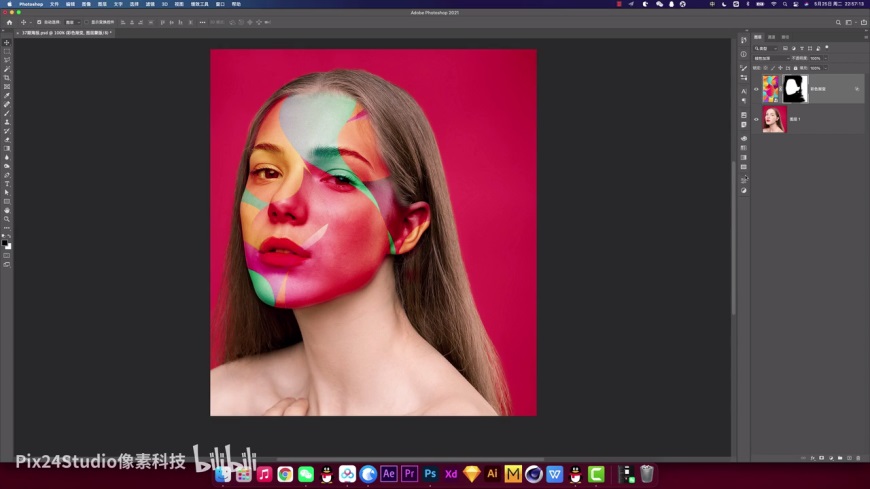Lock transparent pixels of layer
870x489 pixels.
[x=766, y=68]
